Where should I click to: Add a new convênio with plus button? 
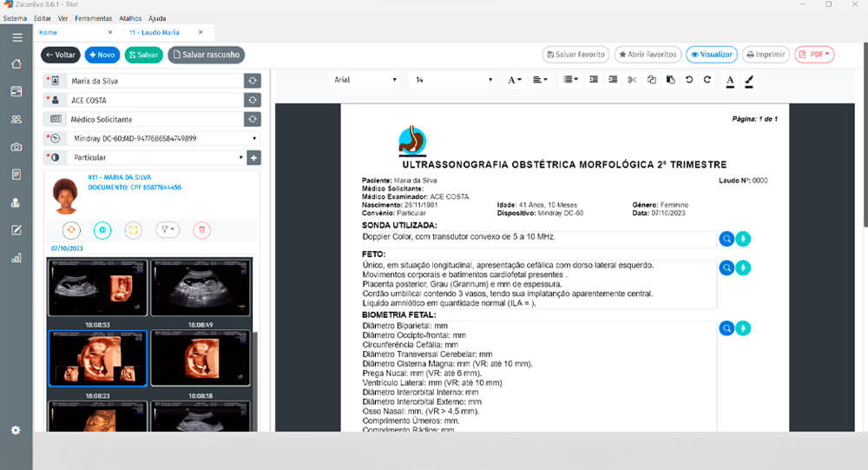coord(253,158)
